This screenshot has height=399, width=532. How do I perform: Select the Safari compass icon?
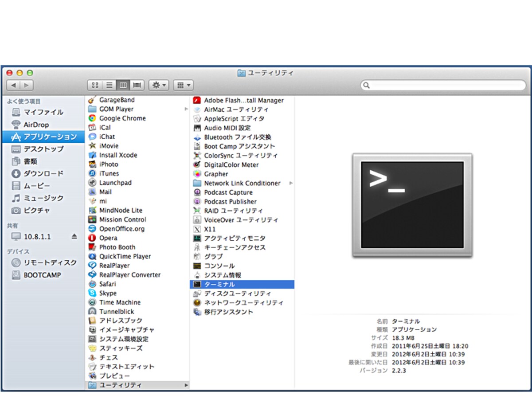click(92, 284)
